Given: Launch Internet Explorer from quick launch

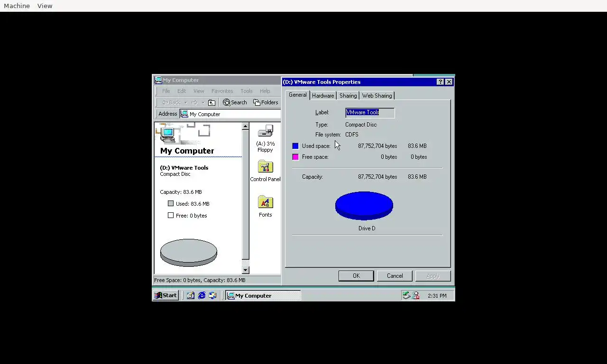Looking at the screenshot, I should (202, 295).
